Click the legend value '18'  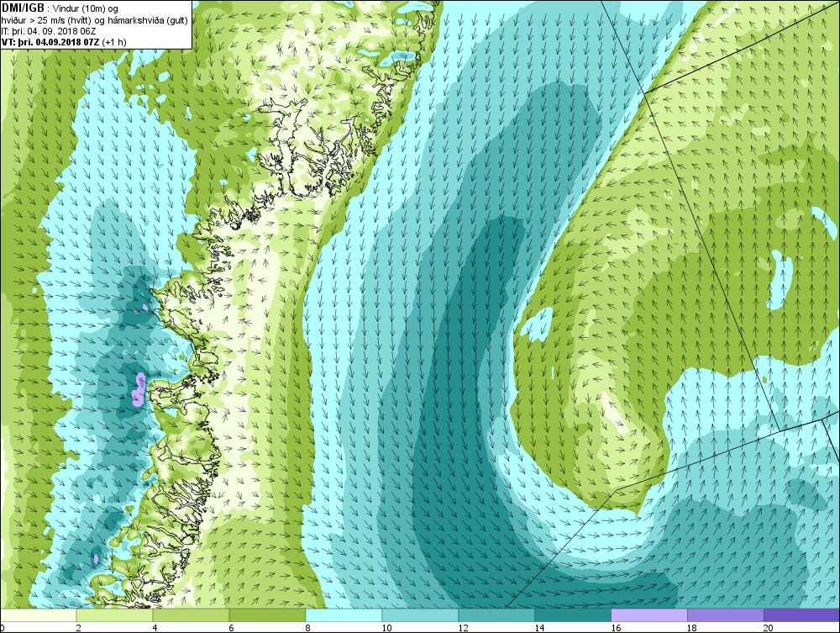tap(691, 628)
